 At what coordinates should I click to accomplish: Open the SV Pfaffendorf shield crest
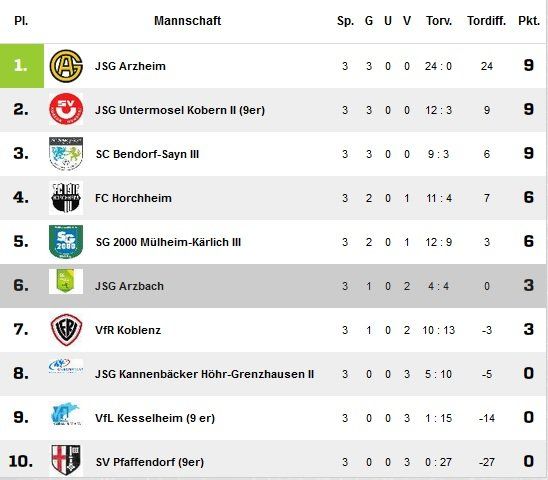(x=66, y=460)
